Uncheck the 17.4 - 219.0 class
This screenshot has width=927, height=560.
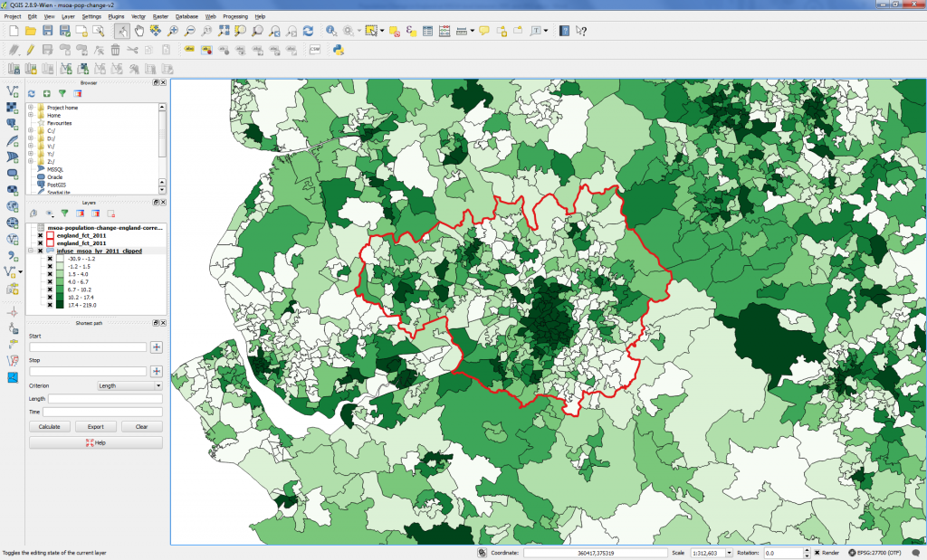pyautogui.click(x=50, y=306)
